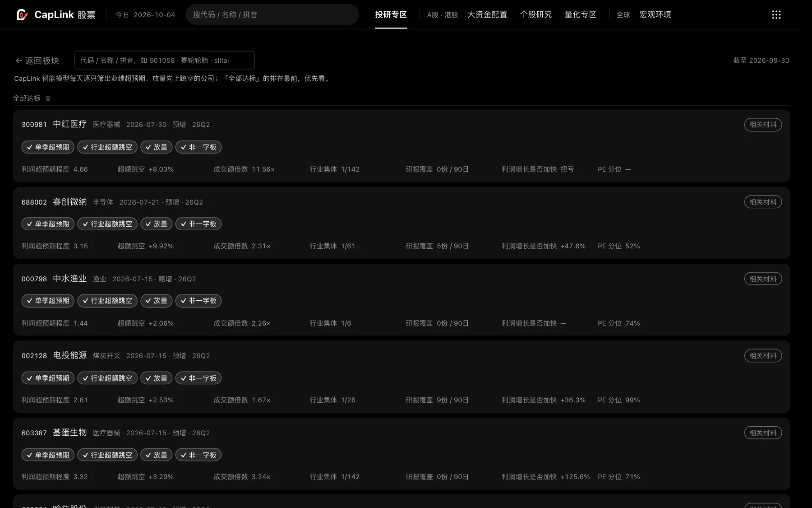Click stock name 电投能源
The image size is (812, 508).
[69, 355]
